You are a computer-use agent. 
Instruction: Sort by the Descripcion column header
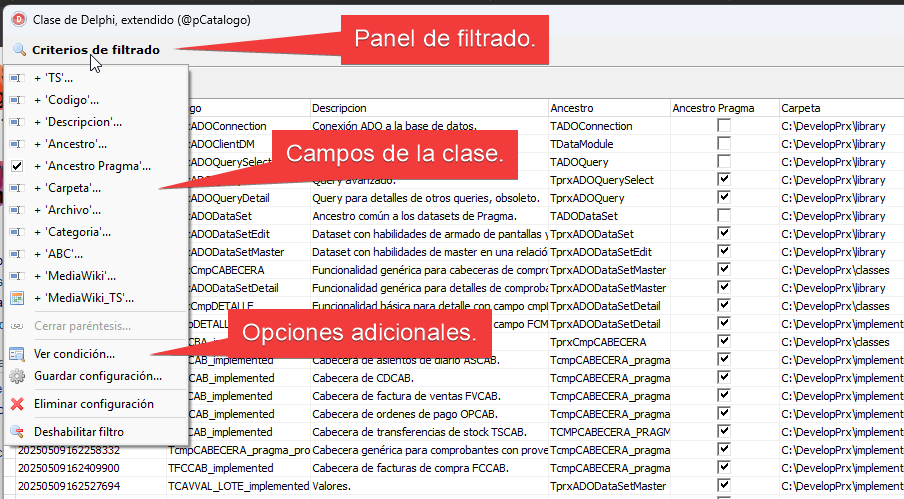click(x=430, y=108)
